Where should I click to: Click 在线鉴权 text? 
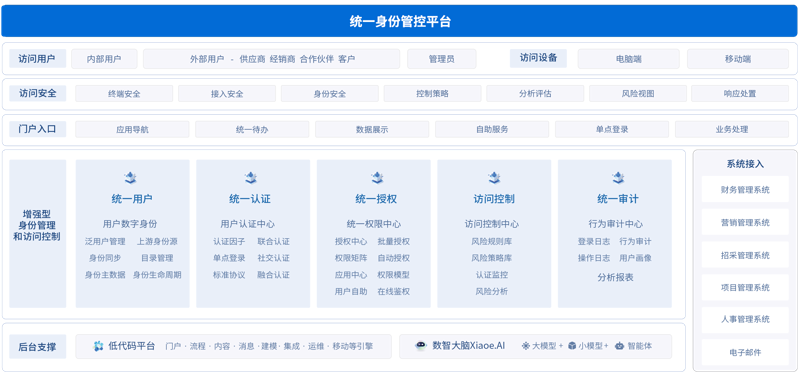pos(393,291)
